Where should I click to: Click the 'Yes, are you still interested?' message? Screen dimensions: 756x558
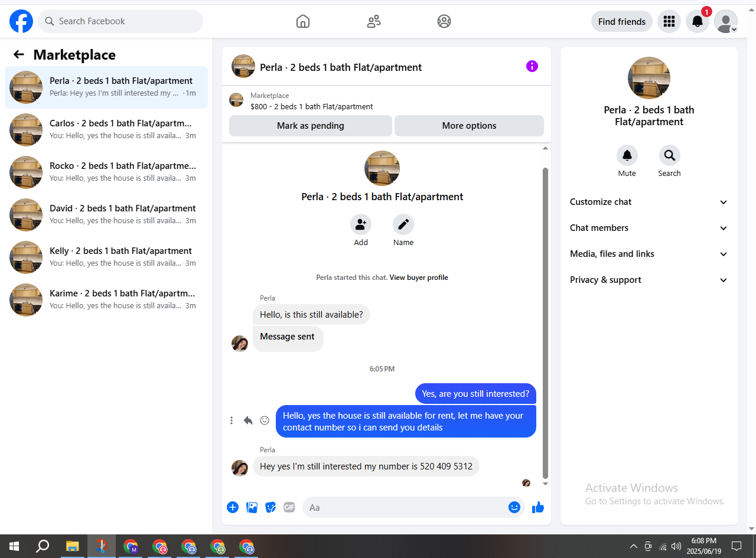coord(475,394)
